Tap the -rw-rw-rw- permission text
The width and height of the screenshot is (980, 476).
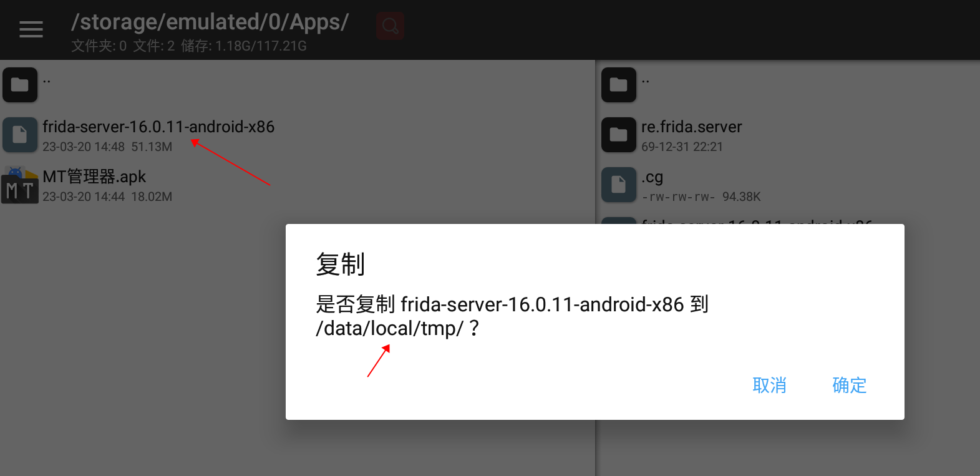(678, 197)
